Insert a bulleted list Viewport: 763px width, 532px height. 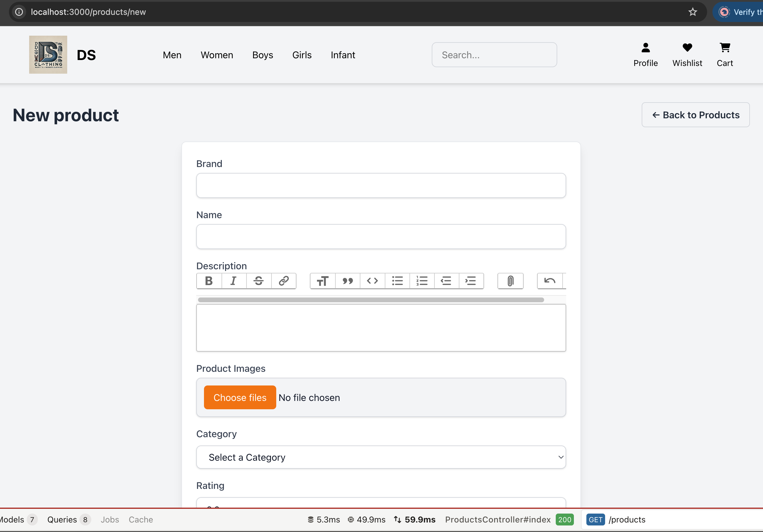click(x=397, y=281)
